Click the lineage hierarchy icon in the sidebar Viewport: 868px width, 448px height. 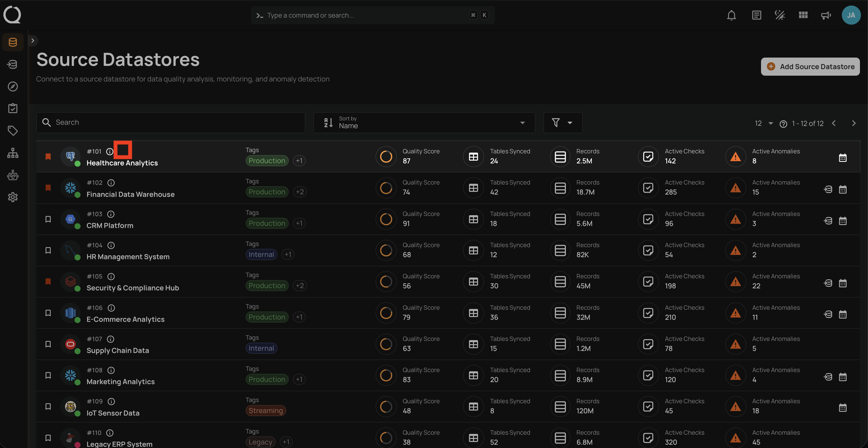click(13, 153)
